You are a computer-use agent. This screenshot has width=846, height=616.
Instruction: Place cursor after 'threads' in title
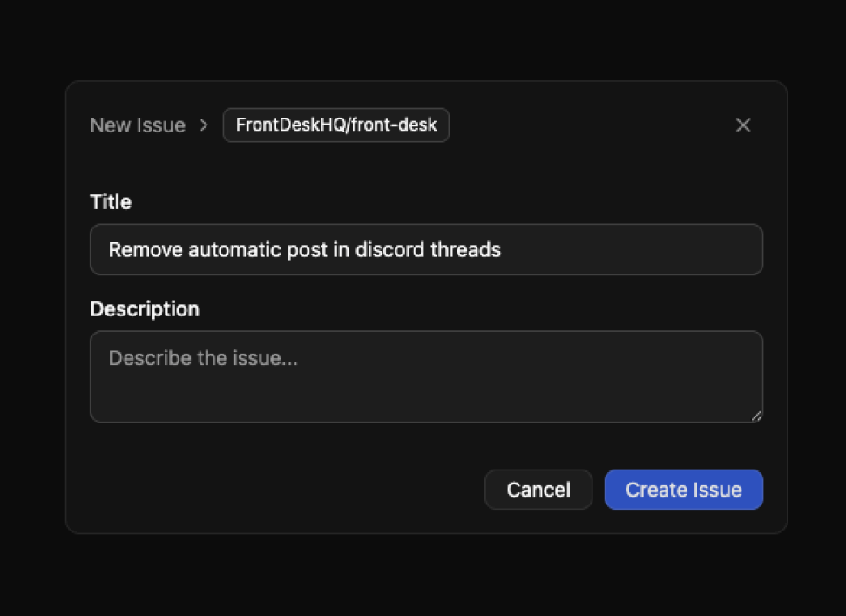502,250
